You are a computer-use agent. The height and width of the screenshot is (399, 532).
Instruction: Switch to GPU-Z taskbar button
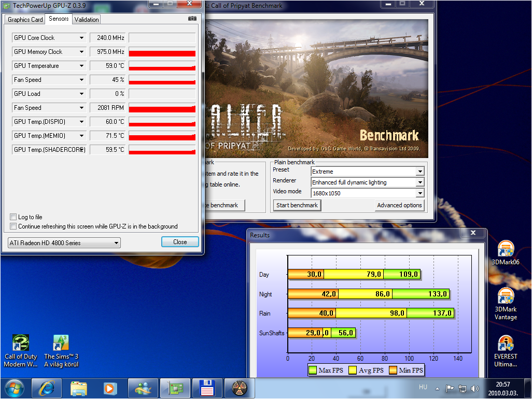tap(175, 389)
